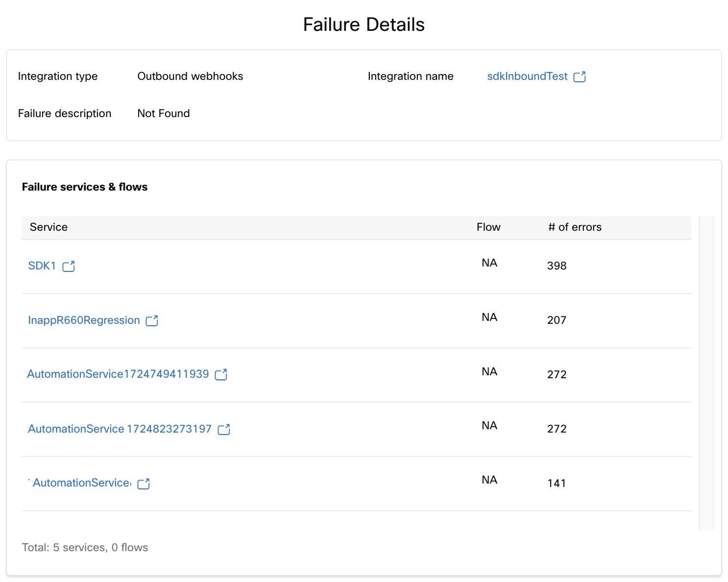Viewport: 728px width, 582px height.
Task: Click the NA flow cell in InappR660Regression row
Action: point(489,317)
